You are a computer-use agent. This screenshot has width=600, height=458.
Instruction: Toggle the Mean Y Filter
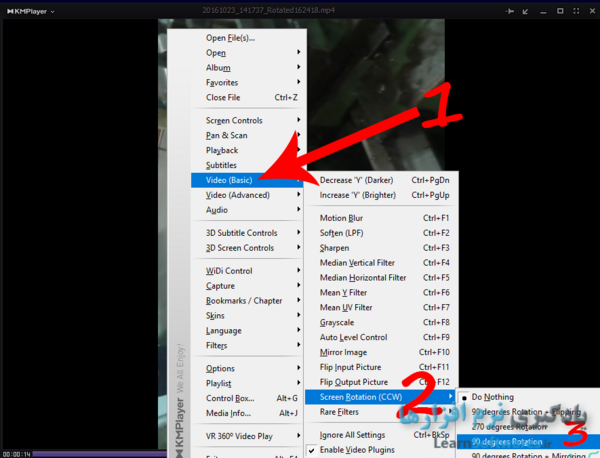(380, 293)
